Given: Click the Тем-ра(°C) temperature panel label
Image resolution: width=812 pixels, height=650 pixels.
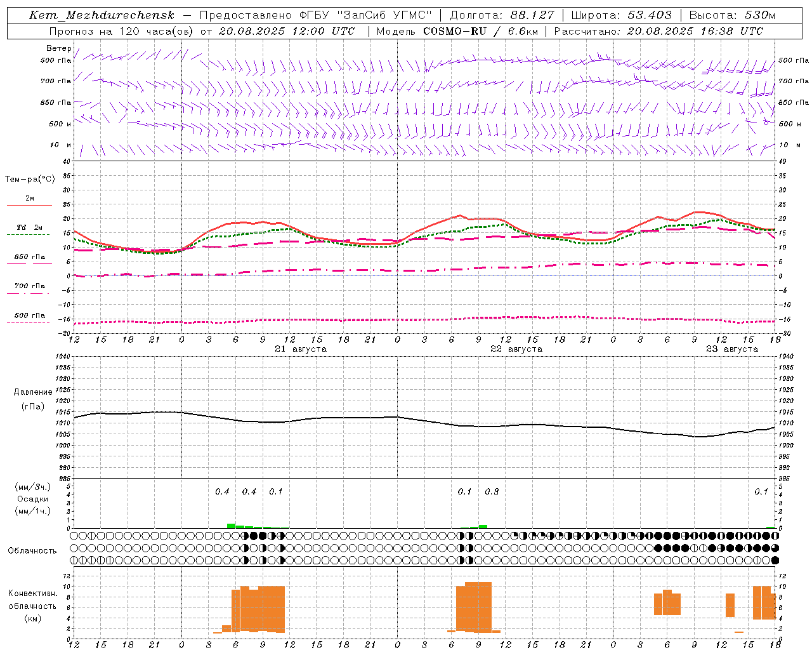Looking at the screenshot, I should click(30, 180).
